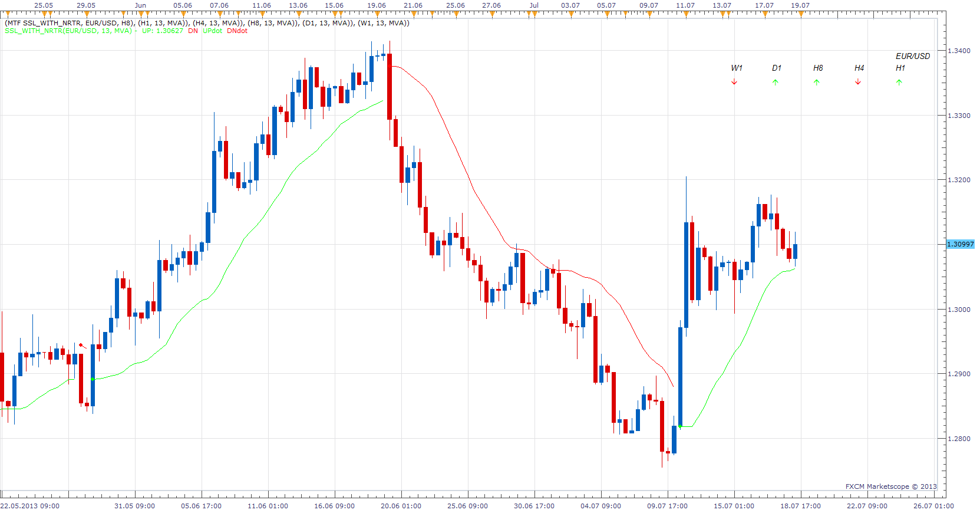980x513 pixels.
Task: Click the 1.3000 price axis label
Action: pyautogui.click(x=959, y=310)
